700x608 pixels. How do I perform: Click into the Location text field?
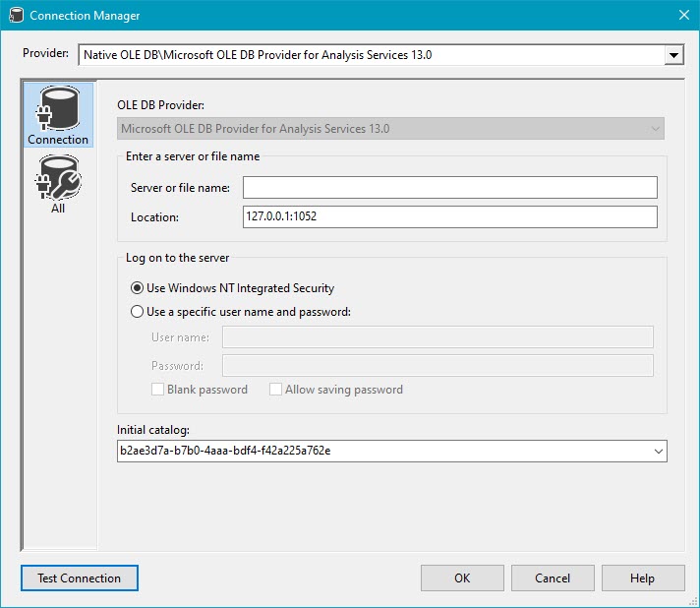pos(449,216)
